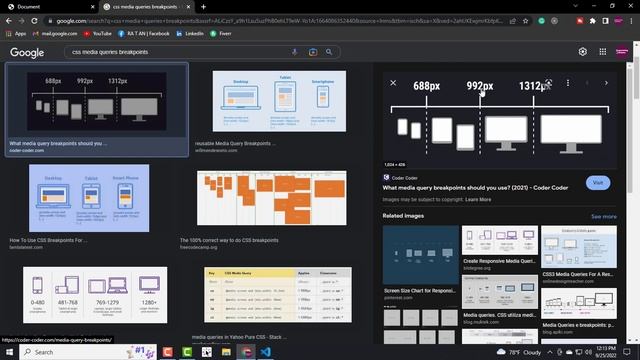The height and width of the screenshot is (360, 640).
Task: Click the preview title What media query breakpoints
Action: pyautogui.click(x=475, y=188)
